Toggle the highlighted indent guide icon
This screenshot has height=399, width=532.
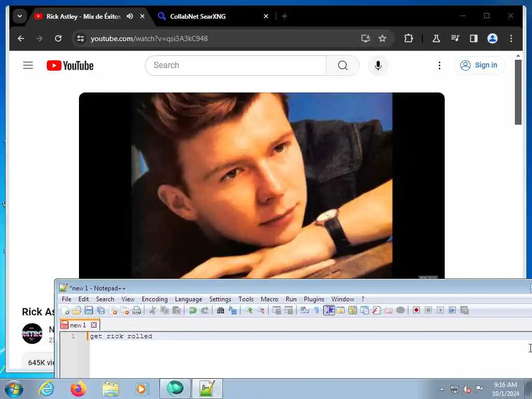coord(329,310)
